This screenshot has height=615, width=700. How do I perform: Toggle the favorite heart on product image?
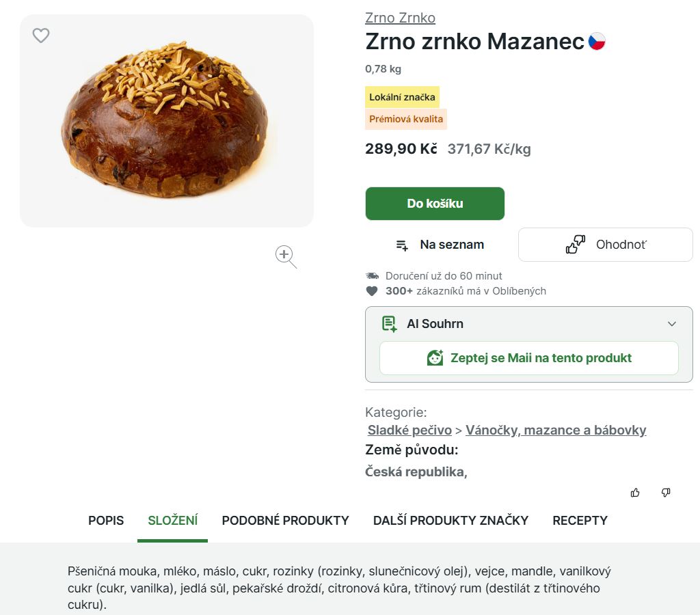(41, 36)
